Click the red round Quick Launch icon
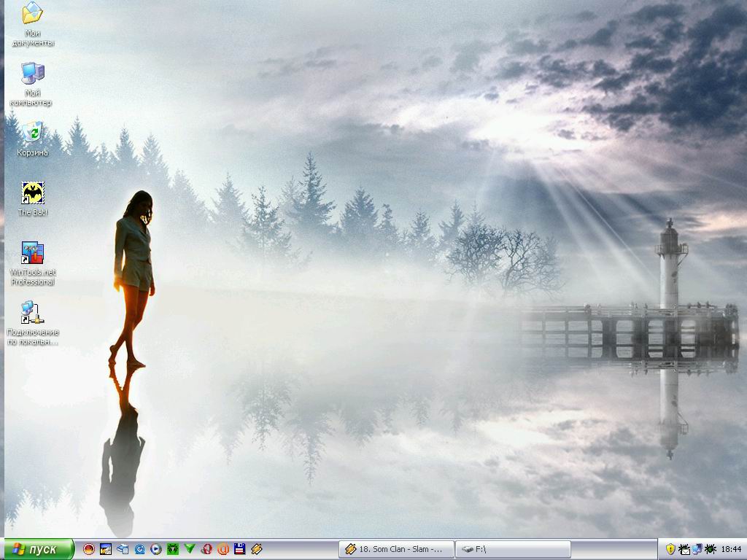The height and width of the screenshot is (560, 747). point(89,549)
